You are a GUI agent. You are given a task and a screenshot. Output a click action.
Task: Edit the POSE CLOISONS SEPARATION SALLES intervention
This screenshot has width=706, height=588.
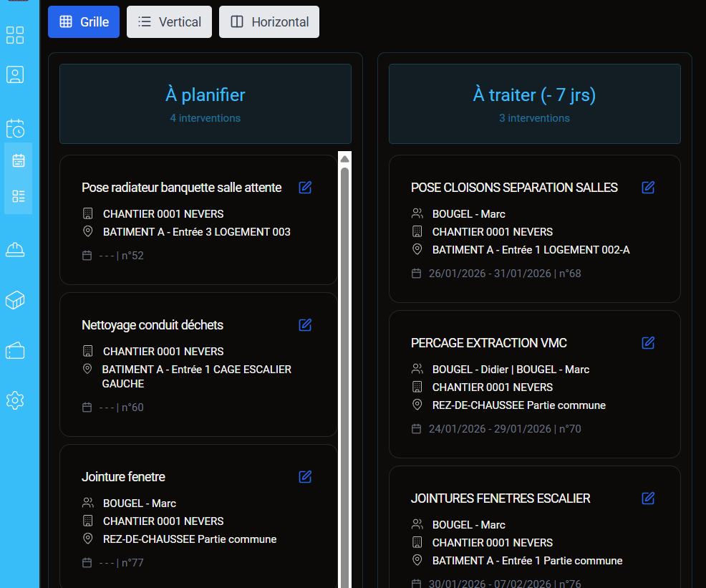(648, 188)
